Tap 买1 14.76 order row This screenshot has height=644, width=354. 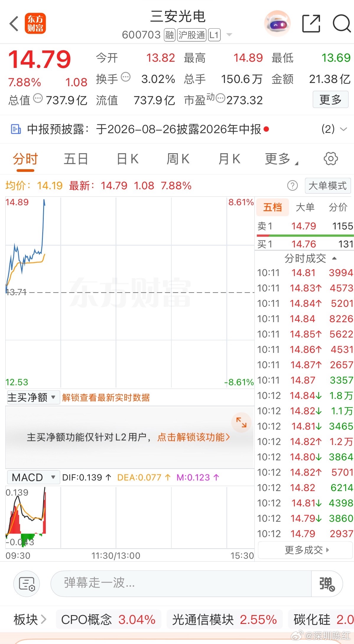[305, 244]
